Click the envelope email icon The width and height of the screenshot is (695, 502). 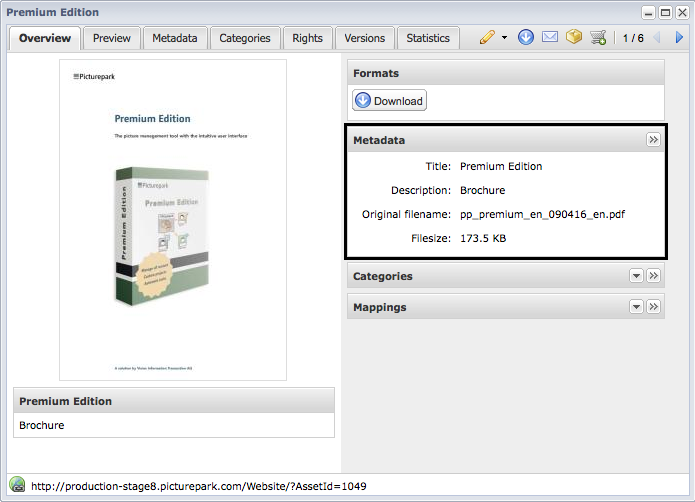[x=550, y=37]
